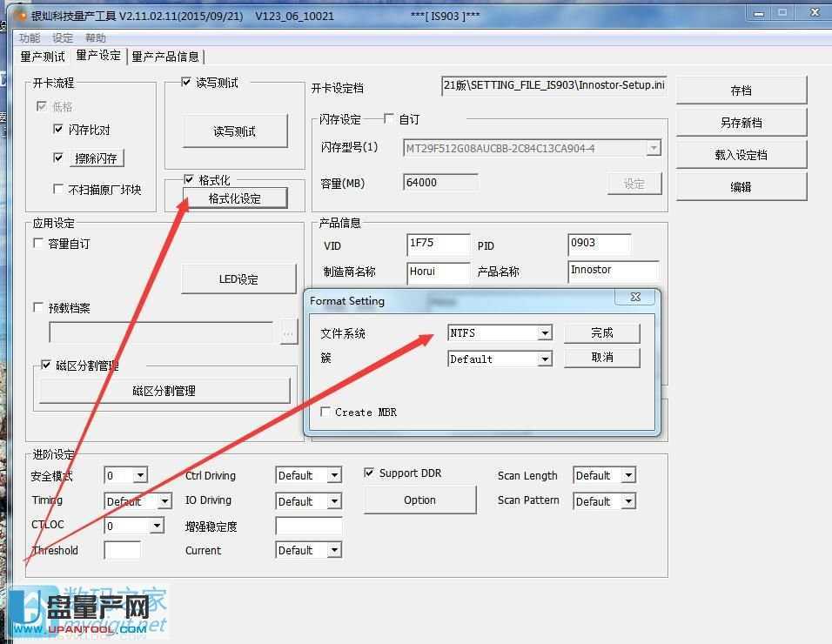The height and width of the screenshot is (644, 832).
Task: Click the 存档 button
Action: [741, 90]
